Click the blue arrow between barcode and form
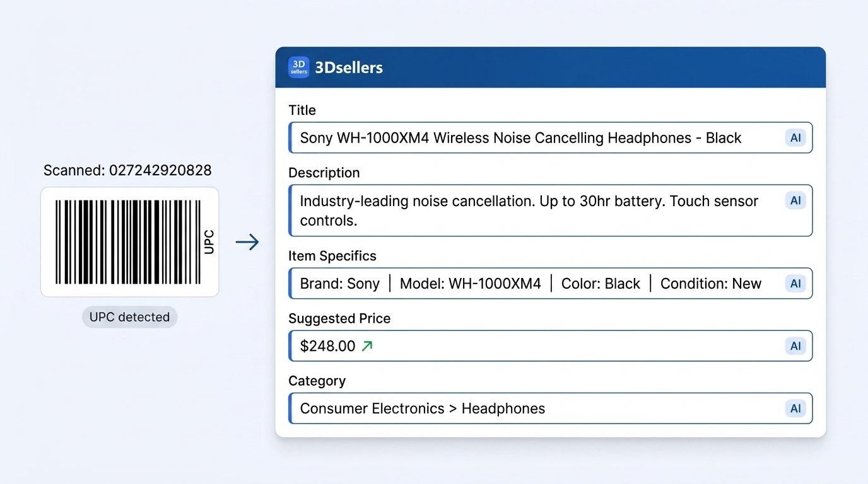This screenshot has width=868, height=484. click(247, 242)
